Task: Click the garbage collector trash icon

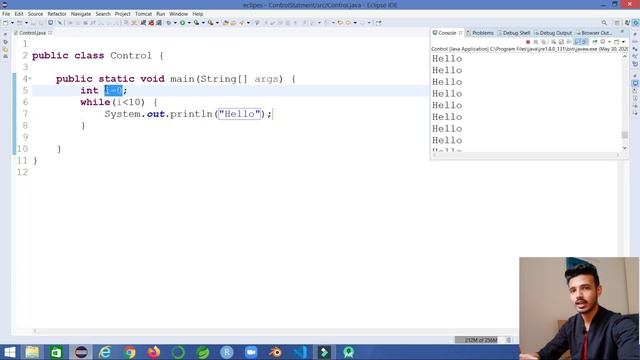Action: (x=509, y=340)
